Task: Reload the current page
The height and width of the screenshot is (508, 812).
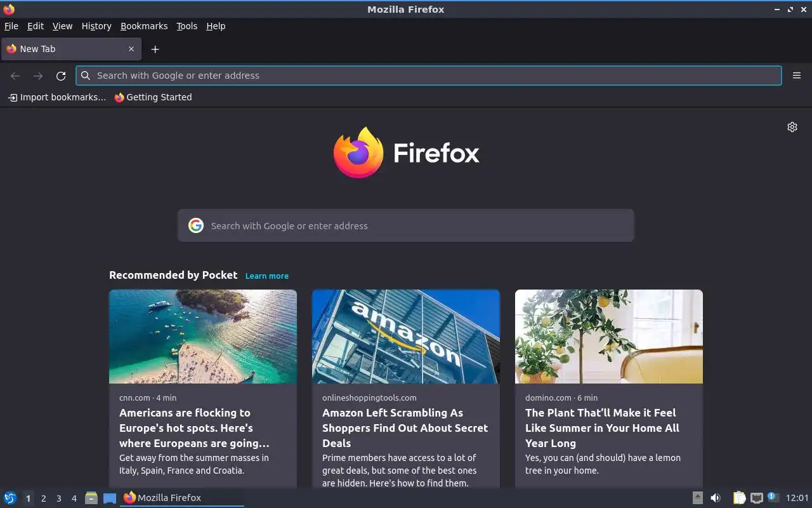Action: pyautogui.click(x=61, y=76)
